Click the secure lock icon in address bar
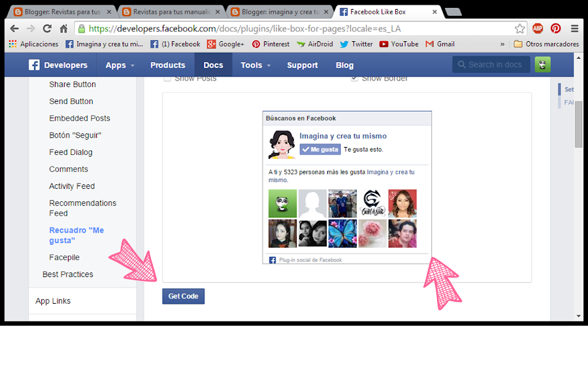588x390 pixels. [82, 29]
